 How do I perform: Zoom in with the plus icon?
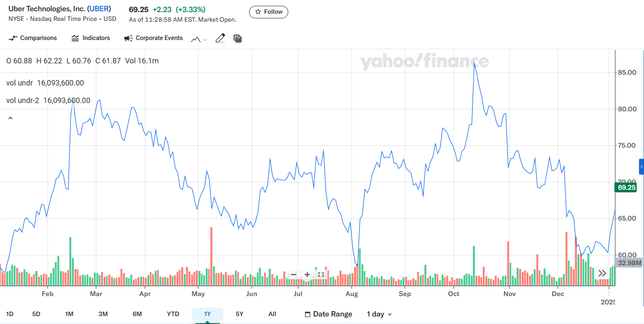(x=307, y=275)
